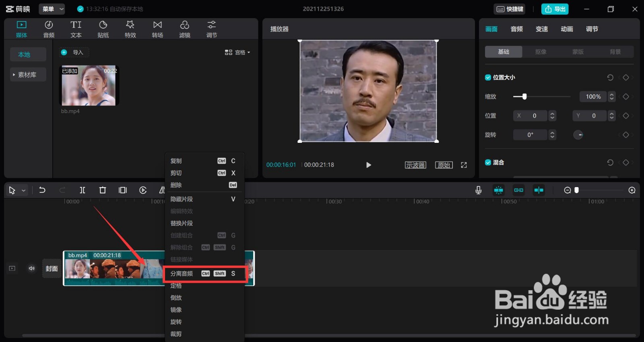
Task: Click the 旋转 rotation degree field
Action: click(530, 135)
